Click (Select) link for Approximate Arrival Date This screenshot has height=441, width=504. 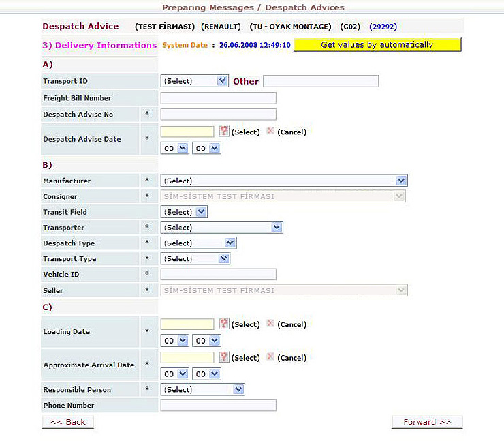(x=246, y=358)
